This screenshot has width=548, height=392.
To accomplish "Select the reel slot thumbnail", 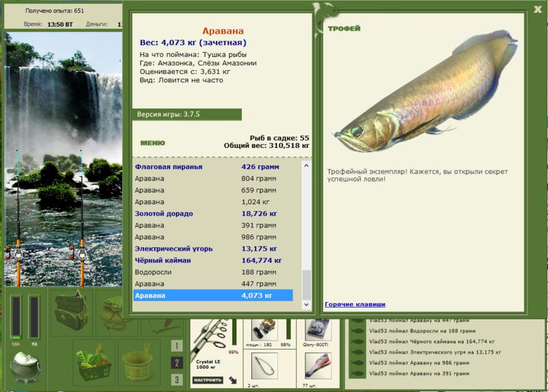I will point(264,330).
